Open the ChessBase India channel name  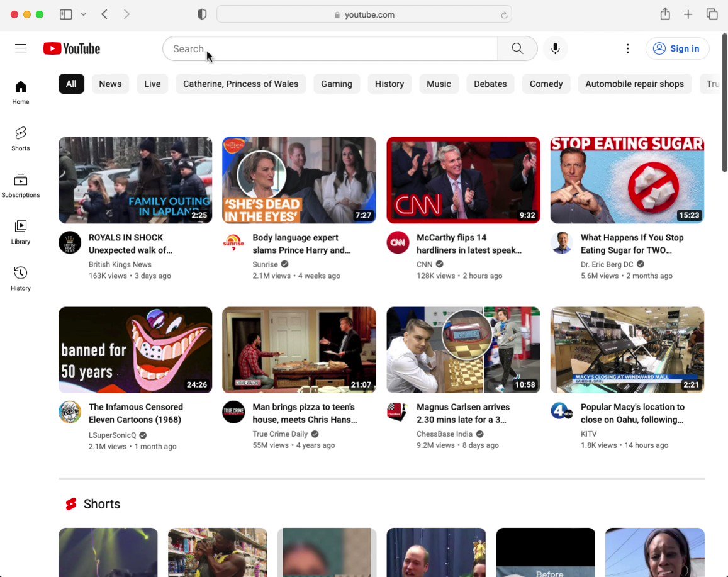[444, 434]
